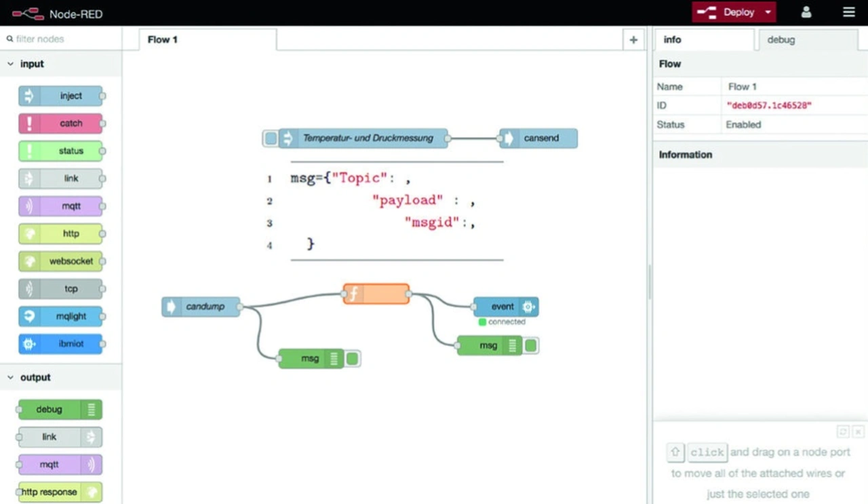Trigger the Temperatur- und Druckmessung inject button
868x504 pixels.
coord(271,138)
